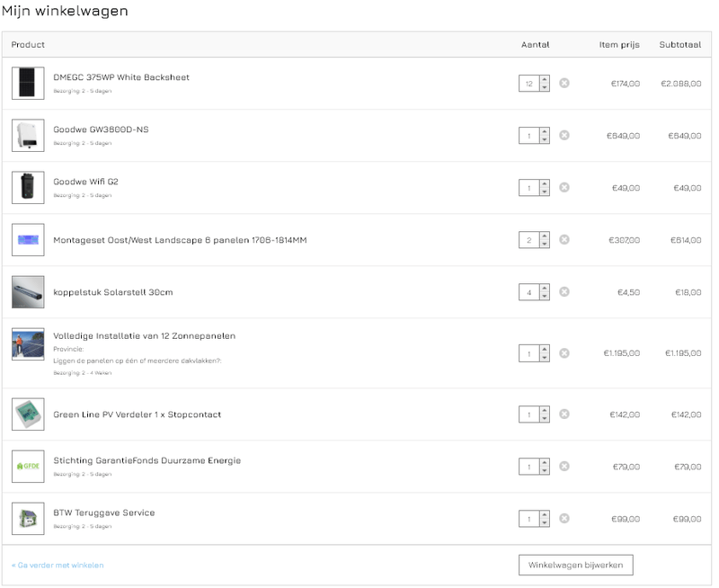Open the Goodwe Wifi G2 product link
The image size is (719, 588).
click(x=85, y=182)
